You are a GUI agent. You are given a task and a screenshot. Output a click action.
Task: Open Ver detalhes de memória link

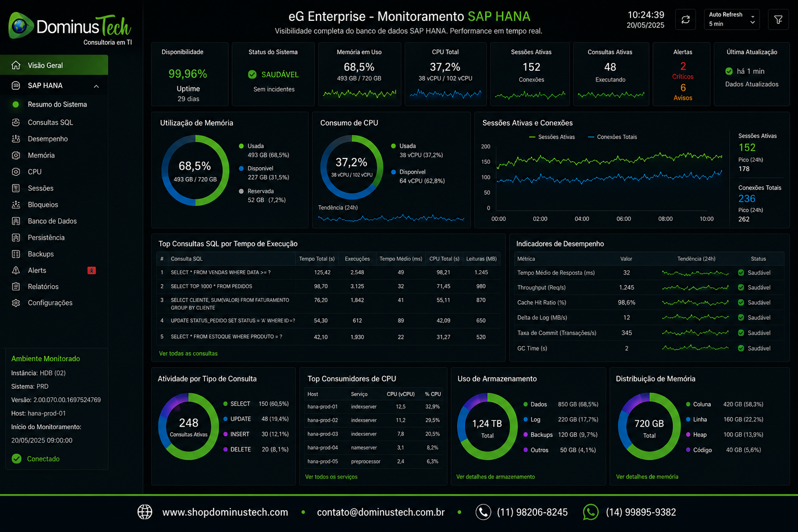[x=647, y=477]
